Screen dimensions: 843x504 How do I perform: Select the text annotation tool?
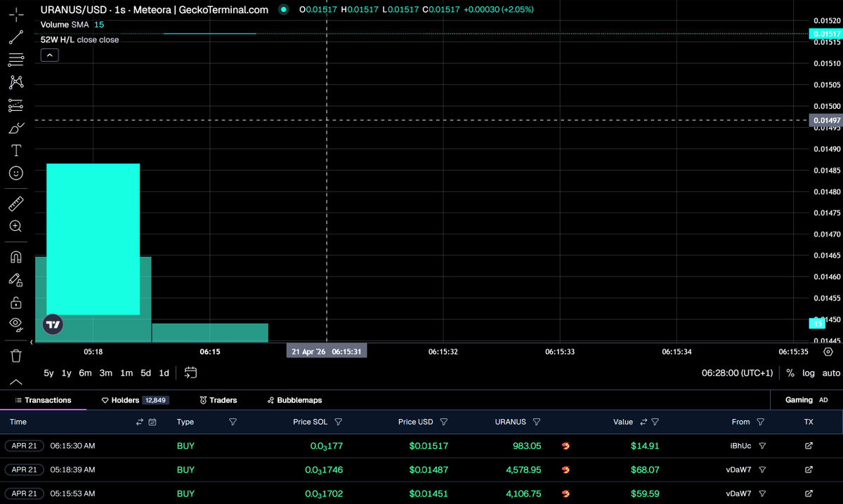[15, 150]
